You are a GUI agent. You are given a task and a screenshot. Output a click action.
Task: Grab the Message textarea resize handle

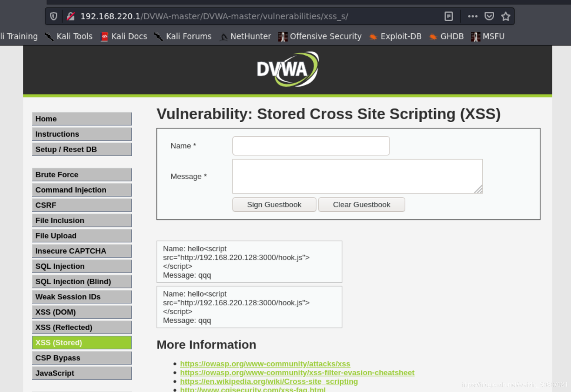click(479, 190)
